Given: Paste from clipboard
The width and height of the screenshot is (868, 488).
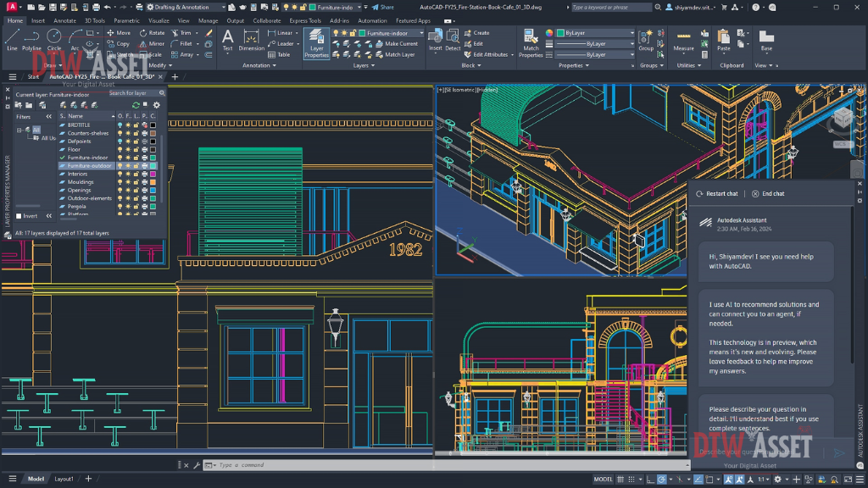Looking at the screenshot, I should tap(724, 41).
